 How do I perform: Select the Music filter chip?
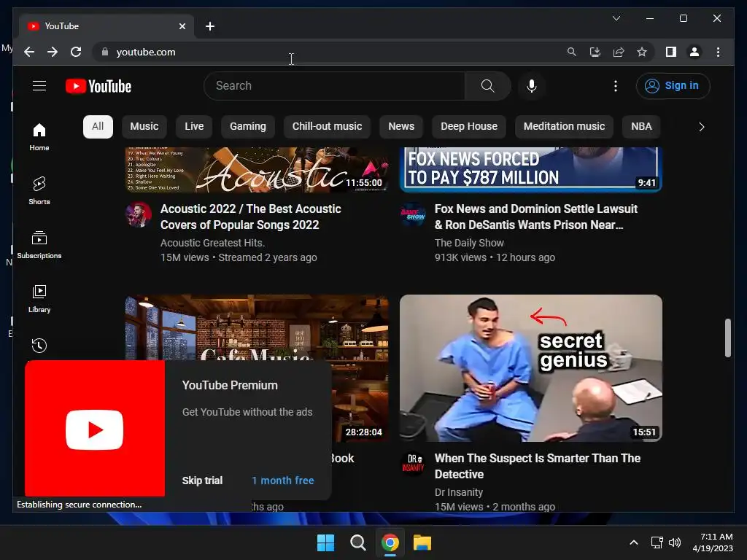[x=144, y=126]
